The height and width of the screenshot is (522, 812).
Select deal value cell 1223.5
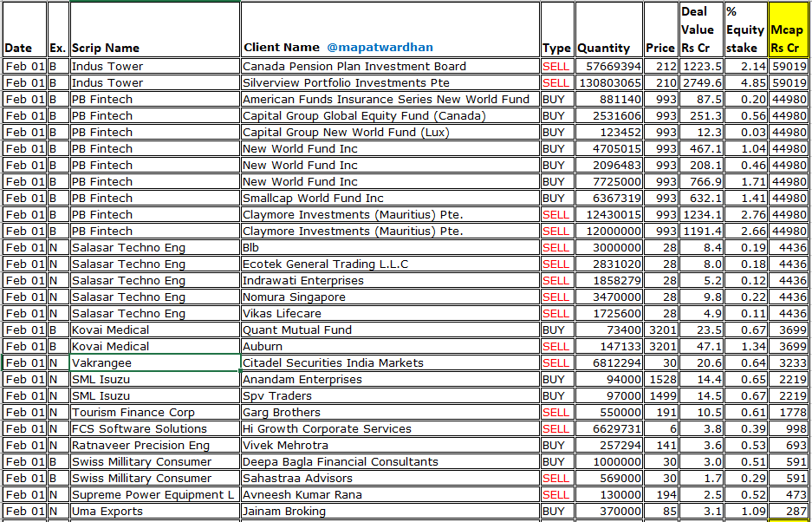tap(702, 67)
